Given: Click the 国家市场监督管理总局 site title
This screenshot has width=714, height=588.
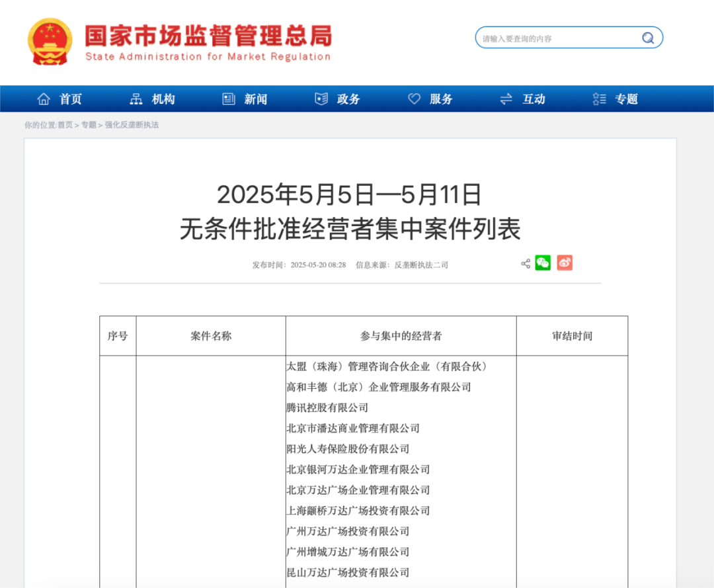Looking at the screenshot, I should point(208,36).
